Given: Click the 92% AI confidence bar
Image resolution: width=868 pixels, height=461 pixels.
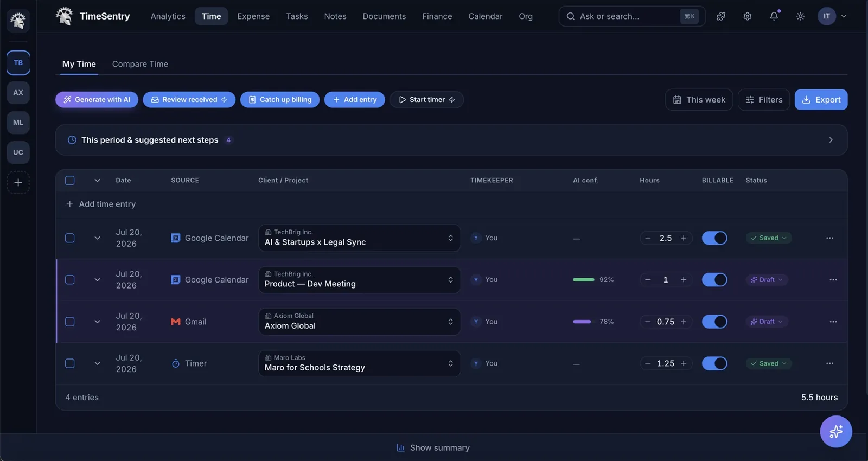Looking at the screenshot, I should tap(584, 280).
